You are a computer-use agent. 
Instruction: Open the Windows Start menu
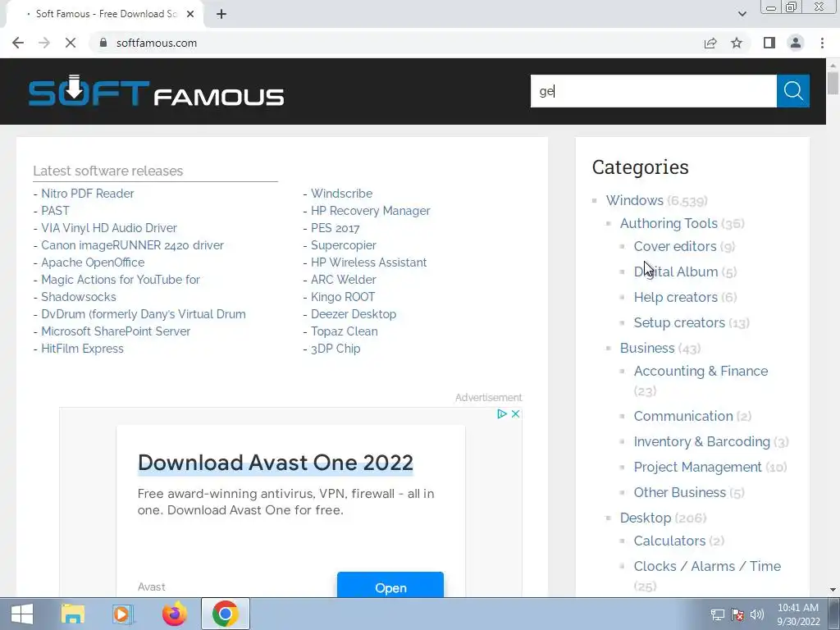pyautogui.click(x=22, y=614)
